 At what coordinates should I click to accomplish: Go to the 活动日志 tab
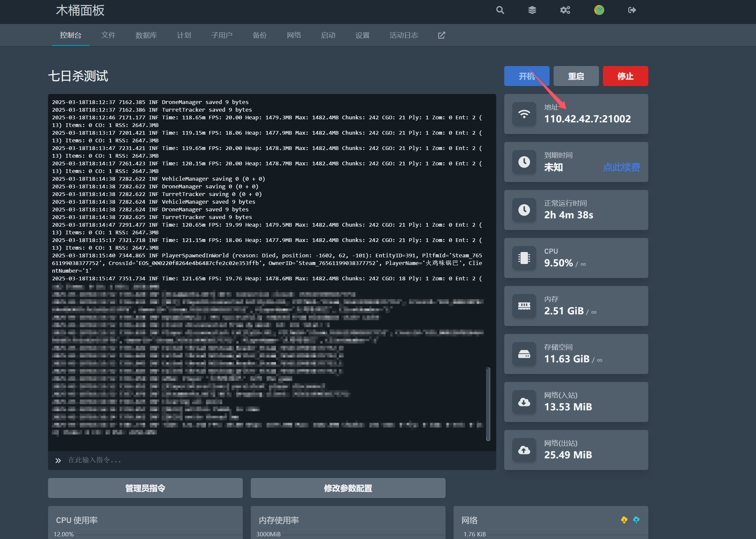404,35
